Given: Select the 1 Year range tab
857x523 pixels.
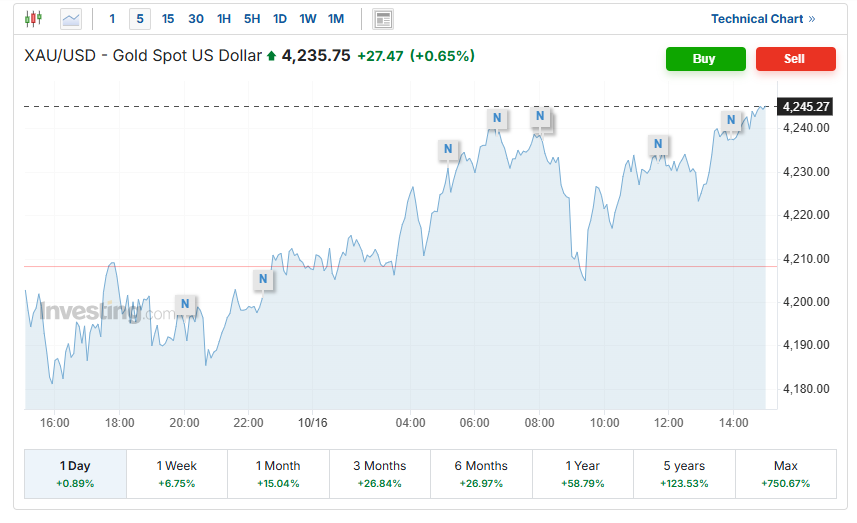Looking at the screenshot, I should [582, 474].
